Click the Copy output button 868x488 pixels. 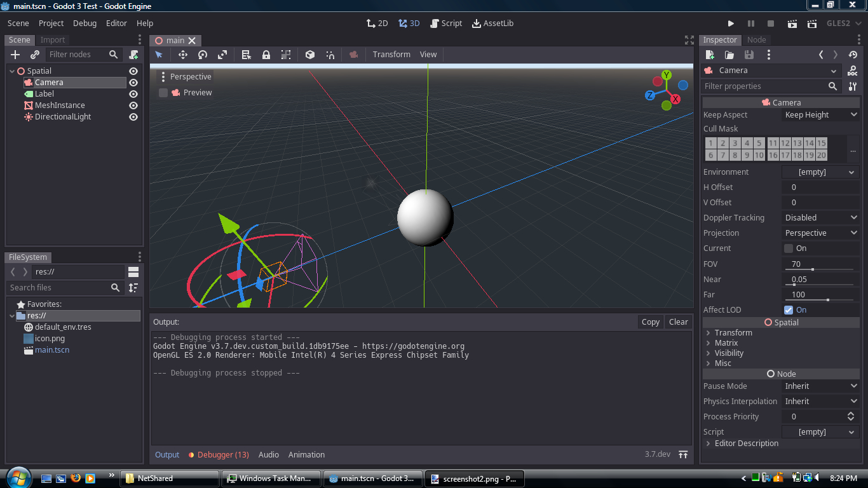[x=650, y=322]
